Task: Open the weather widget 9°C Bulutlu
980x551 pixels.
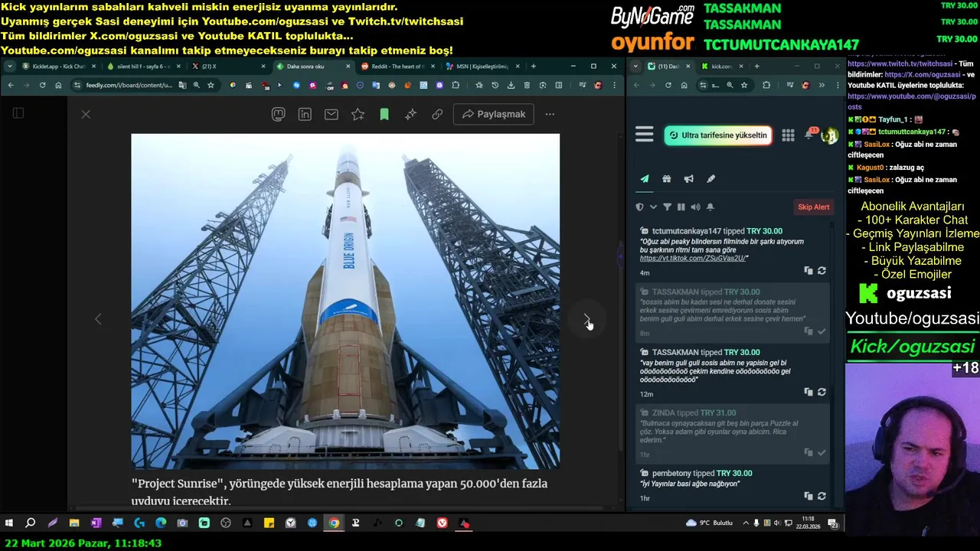Action: pyautogui.click(x=710, y=523)
